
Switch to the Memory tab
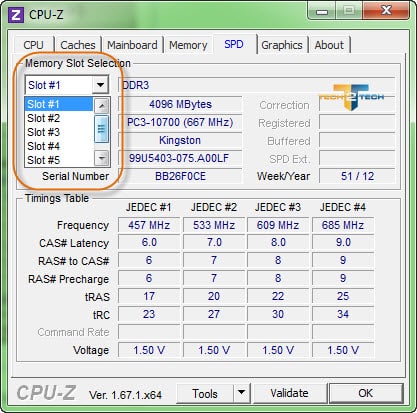point(188,45)
